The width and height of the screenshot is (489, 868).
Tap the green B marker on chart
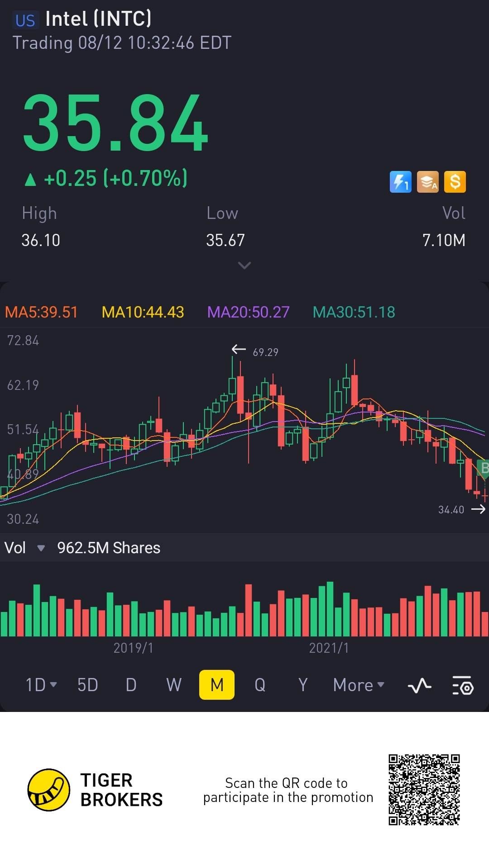point(484,469)
